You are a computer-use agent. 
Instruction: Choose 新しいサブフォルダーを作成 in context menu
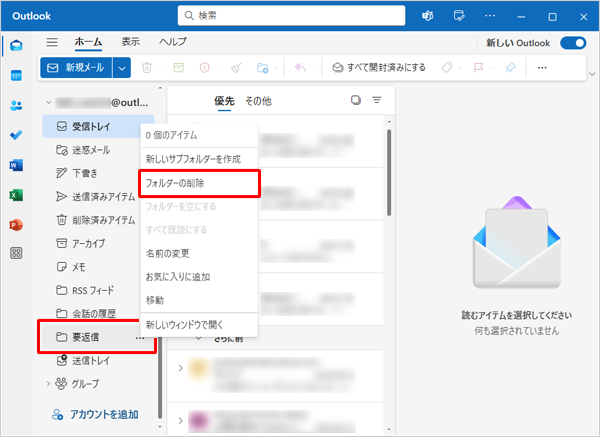tap(199, 159)
